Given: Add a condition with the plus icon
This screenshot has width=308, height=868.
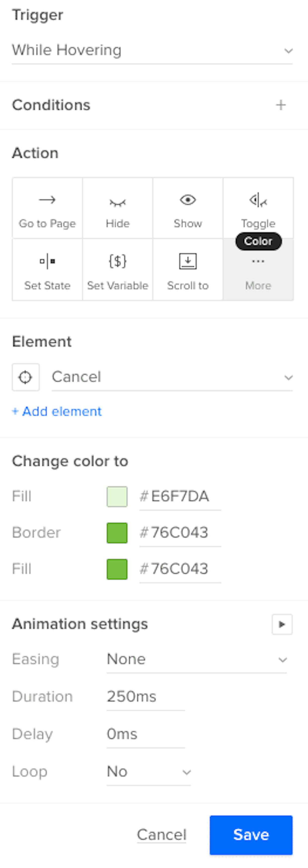Looking at the screenshot, I should tap(281, 105).
